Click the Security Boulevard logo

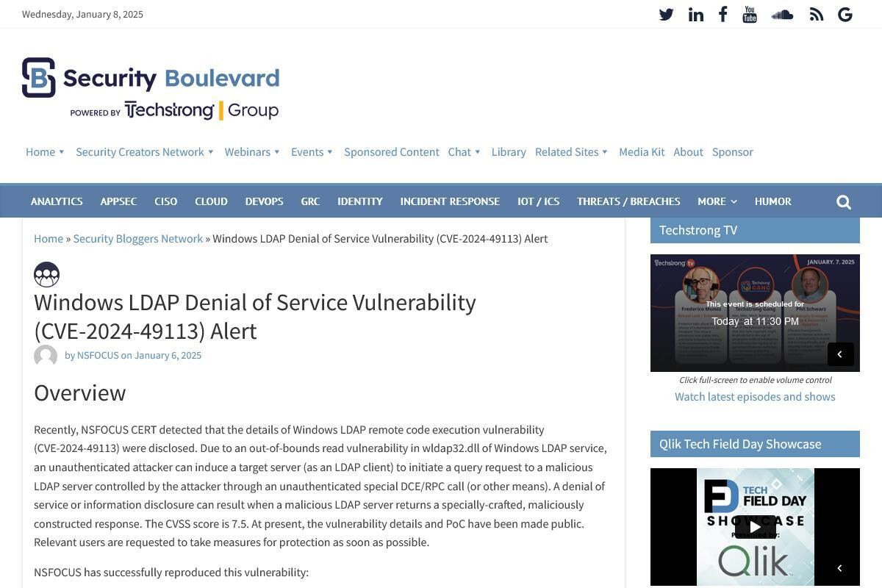pyautogui.click(x=151, y=87)
